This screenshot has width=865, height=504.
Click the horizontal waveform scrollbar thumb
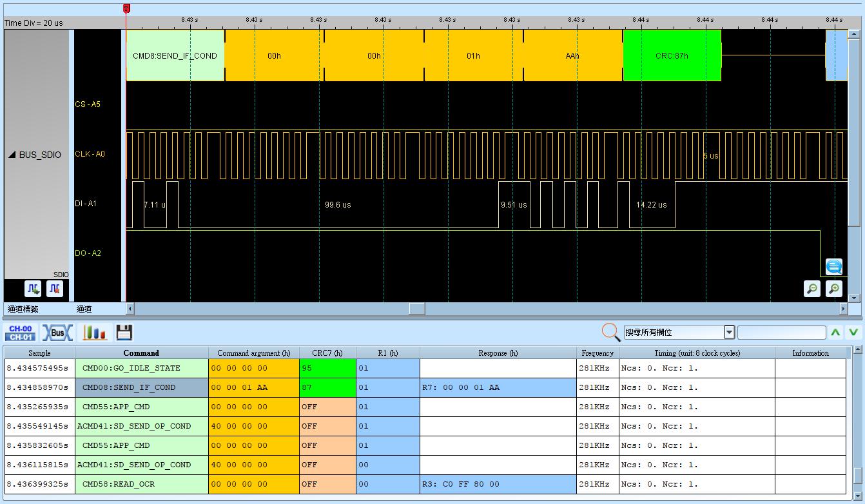(417, 309)
